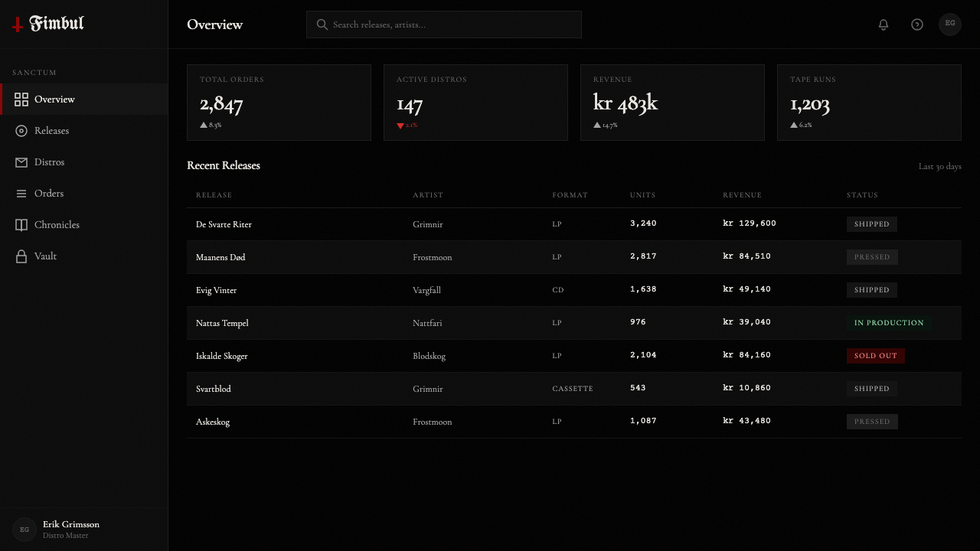Image resolution: width=980 pixels, height=551 pixels.
Task: Open notifications with the bell icon
Action: coord(884,24)
